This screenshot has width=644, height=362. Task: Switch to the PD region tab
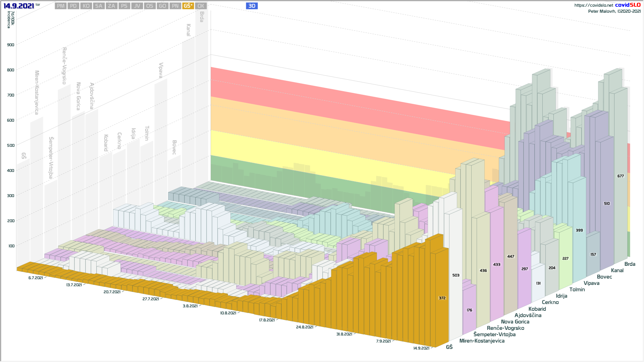[x=73, y=6]
